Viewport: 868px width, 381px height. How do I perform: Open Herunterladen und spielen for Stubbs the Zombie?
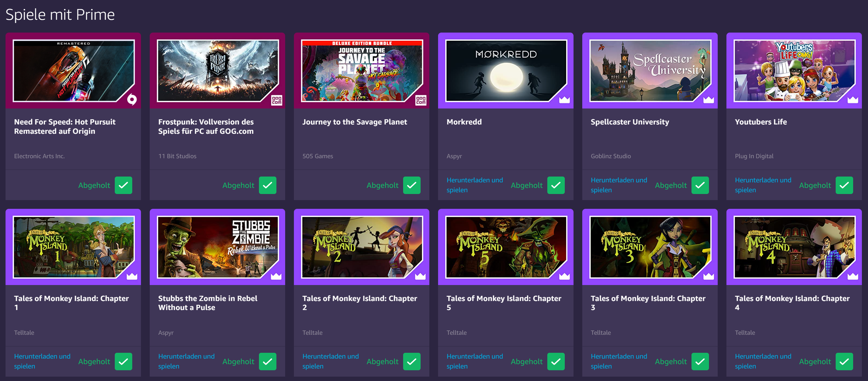[x=186, y=361]
